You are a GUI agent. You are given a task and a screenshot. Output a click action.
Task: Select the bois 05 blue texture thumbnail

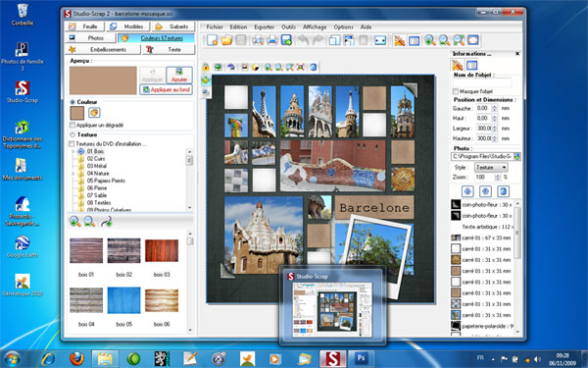124,300
